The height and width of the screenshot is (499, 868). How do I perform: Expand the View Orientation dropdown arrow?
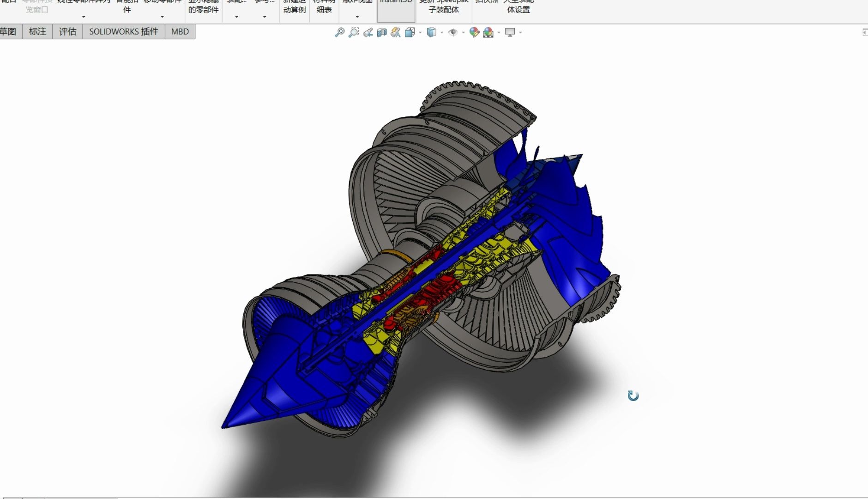[x=420, y=32]
